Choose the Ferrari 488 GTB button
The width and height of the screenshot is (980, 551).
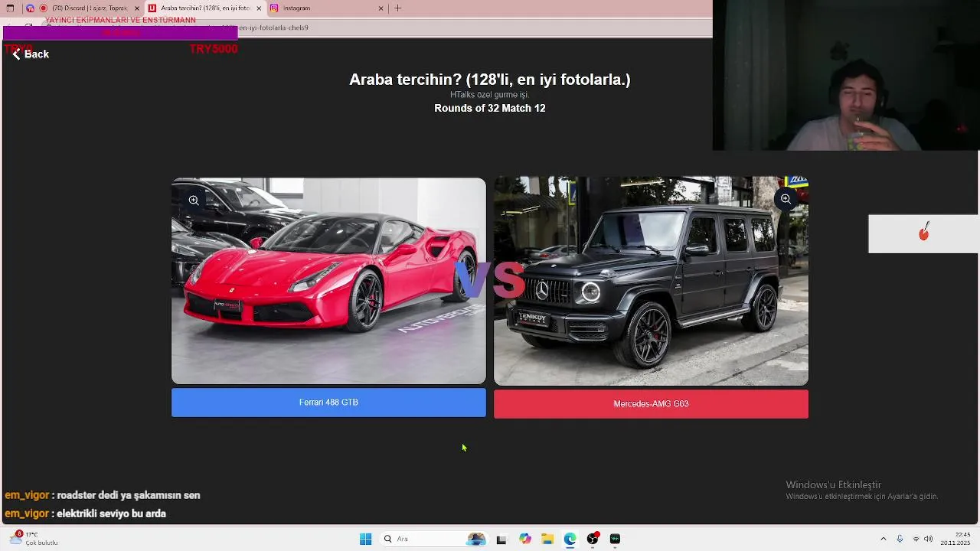(x=328, y=403)
